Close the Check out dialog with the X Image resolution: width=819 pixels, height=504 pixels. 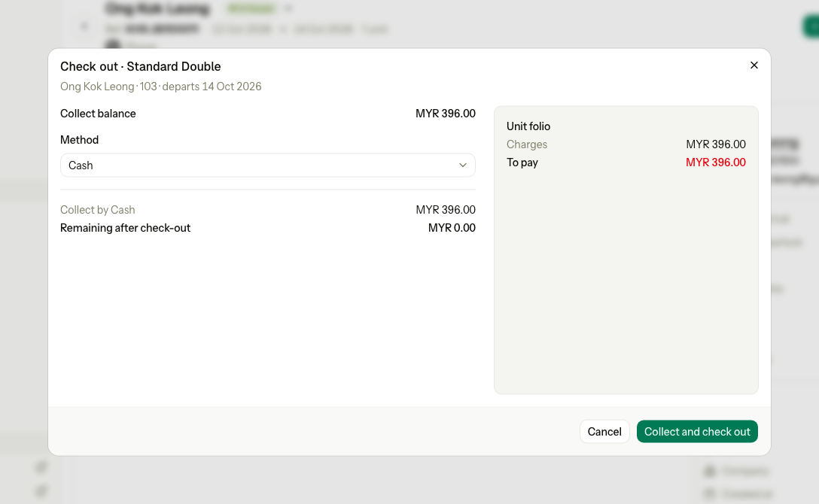click(754, 65)
